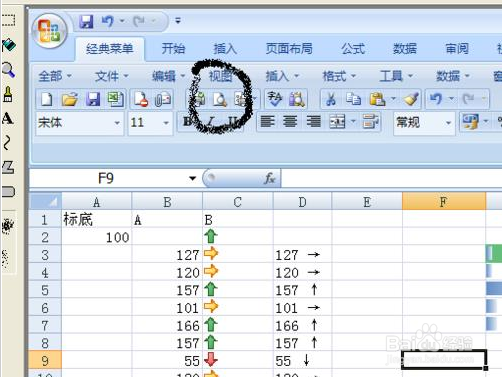
Task: Expand the classic toolbar undo list
Action: point(451,99)
